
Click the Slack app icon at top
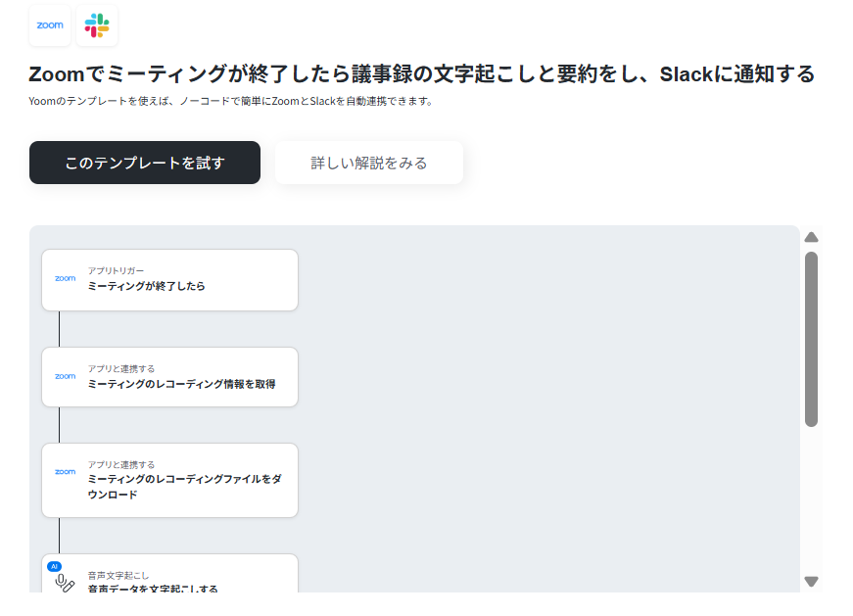(97, 25)
